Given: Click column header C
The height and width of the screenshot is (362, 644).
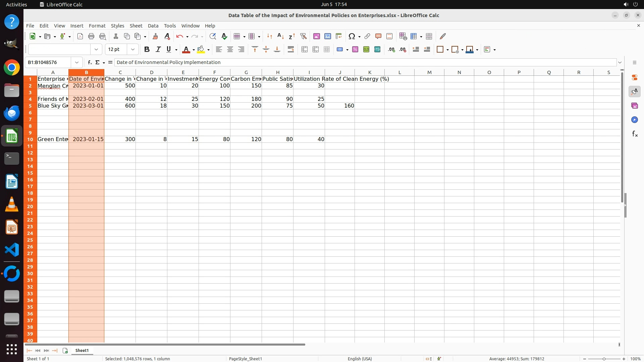Looking at the screenshot, I should (120, 72).
